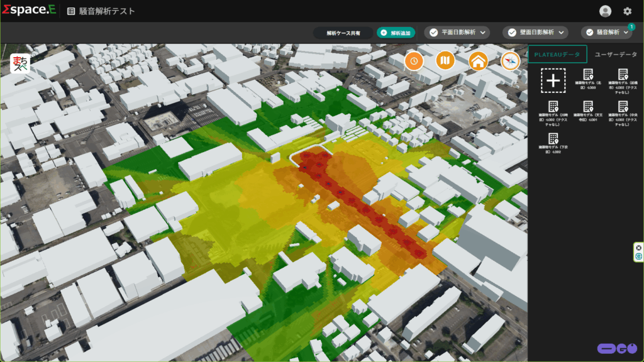
Task: Open the settings gear icon
Action: [x=627, y=11]
